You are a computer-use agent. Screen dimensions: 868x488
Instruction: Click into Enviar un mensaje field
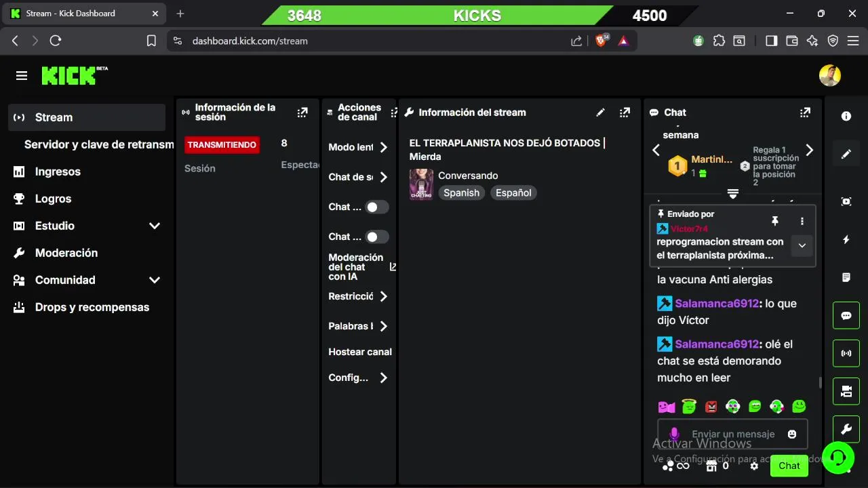tap(732, 434)
